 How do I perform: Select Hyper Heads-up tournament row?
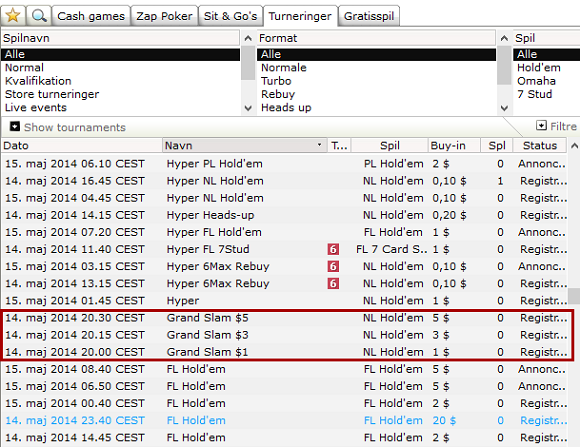[x=284, y=215]
